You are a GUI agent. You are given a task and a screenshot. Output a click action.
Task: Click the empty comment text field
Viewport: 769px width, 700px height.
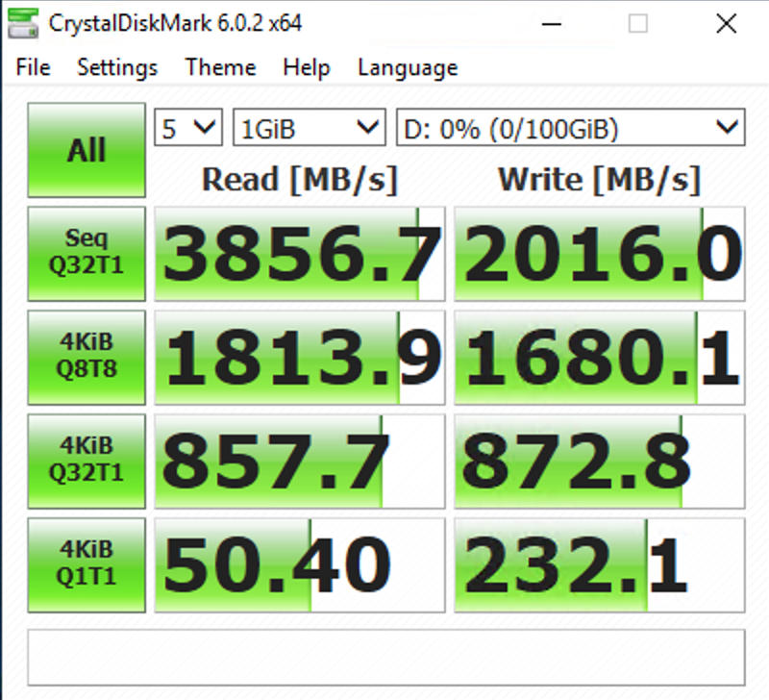(386, 658)
